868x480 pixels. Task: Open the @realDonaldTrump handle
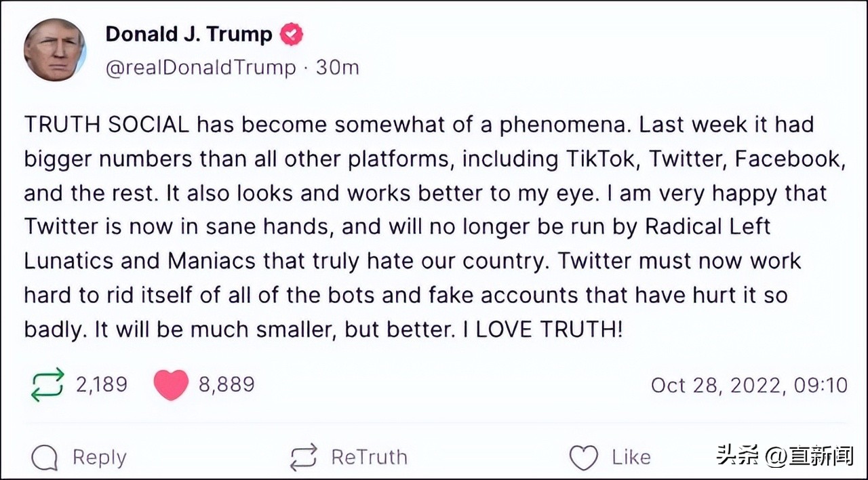click(201, 68)
